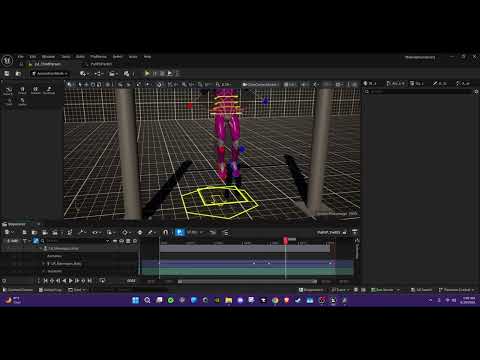The height and width of the screenshot is (360, 480).
Task: Switch to the second right panel tab
Action: 395,83
